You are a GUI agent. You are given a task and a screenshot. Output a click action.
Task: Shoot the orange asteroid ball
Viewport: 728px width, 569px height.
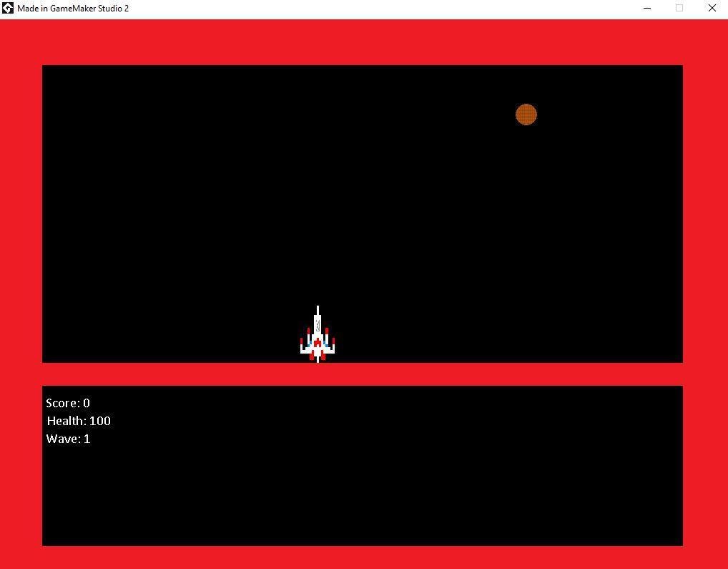[x=526, y=115]
